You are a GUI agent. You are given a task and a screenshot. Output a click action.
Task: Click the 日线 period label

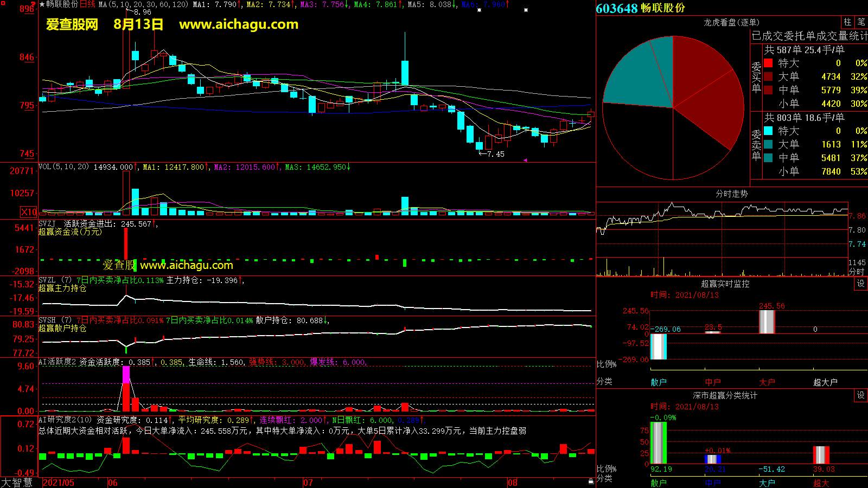click(87, 4)
